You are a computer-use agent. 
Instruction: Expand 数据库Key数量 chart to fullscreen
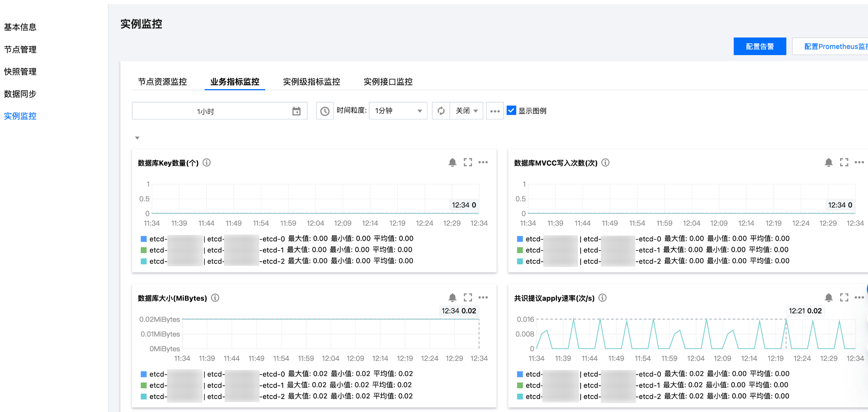click(468, 163)
